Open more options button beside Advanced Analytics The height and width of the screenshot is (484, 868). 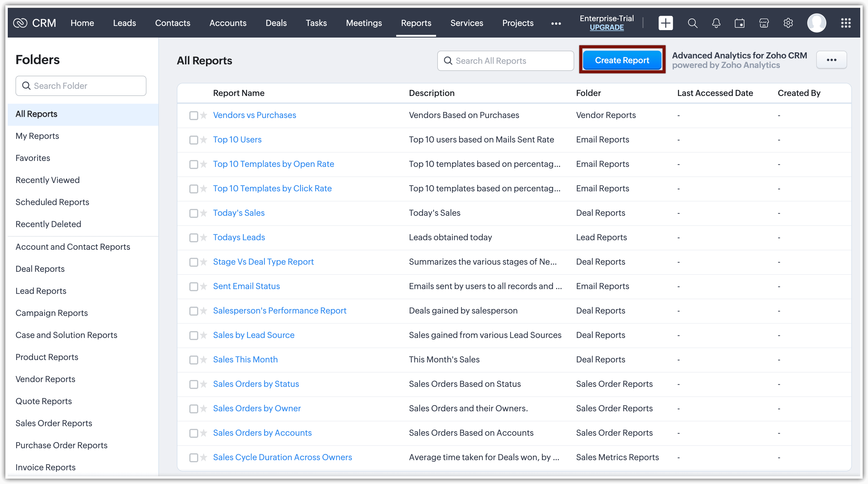(x=831, y=60)
